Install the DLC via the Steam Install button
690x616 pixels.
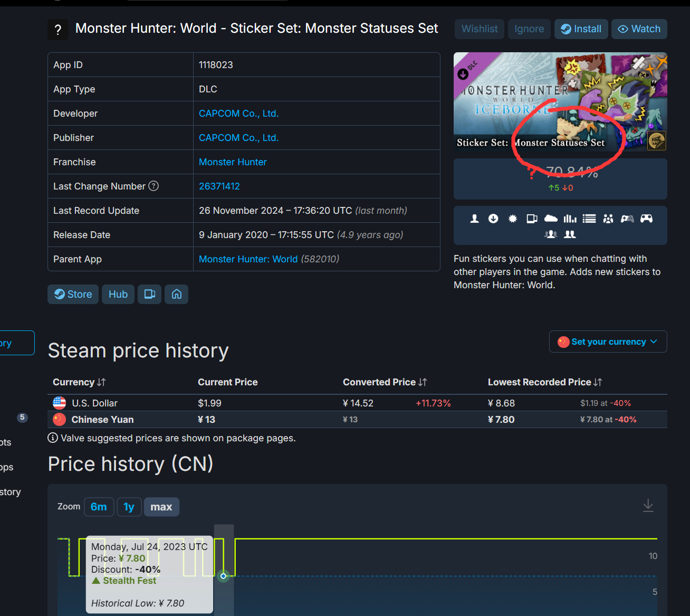point(581,29)
